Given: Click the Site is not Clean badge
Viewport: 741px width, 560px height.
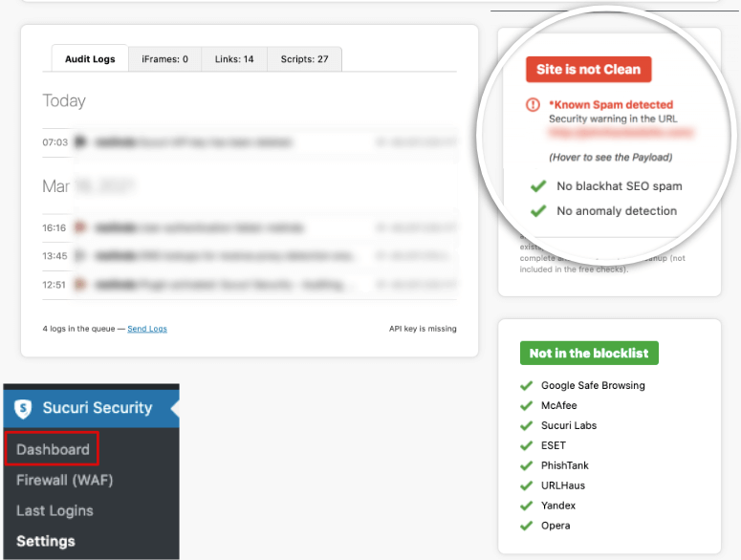Looking at the screenshot, I should pyautogui.click(x=589, y=70).
